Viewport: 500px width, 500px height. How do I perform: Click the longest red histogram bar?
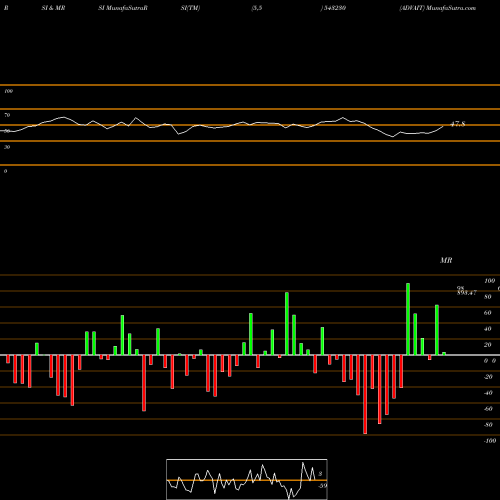pos(365,394)
